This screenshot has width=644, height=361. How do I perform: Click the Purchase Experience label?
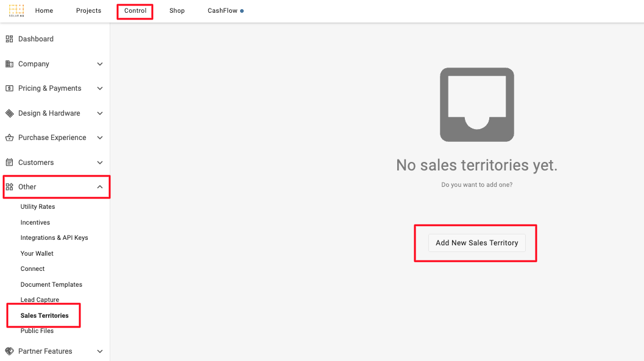[52, 138]
